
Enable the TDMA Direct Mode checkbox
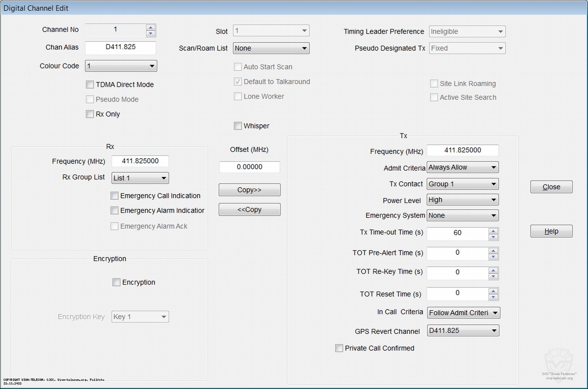pos(90,85)
